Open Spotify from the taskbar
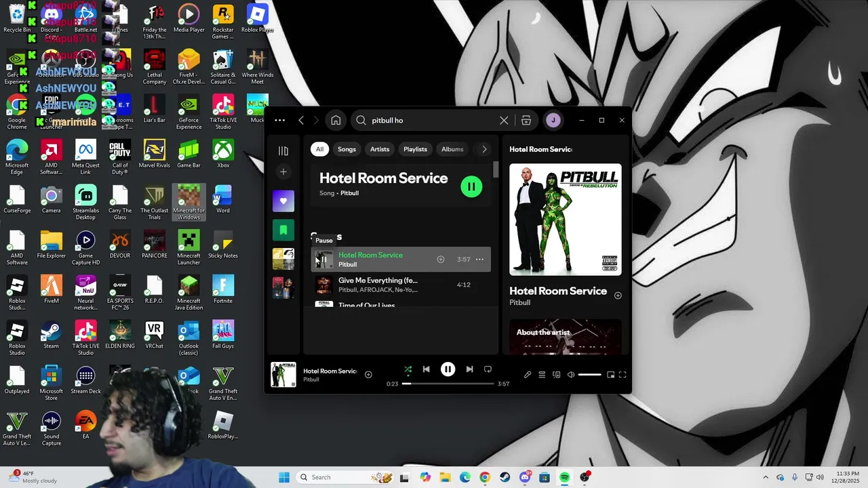 (x=564, y=477)
